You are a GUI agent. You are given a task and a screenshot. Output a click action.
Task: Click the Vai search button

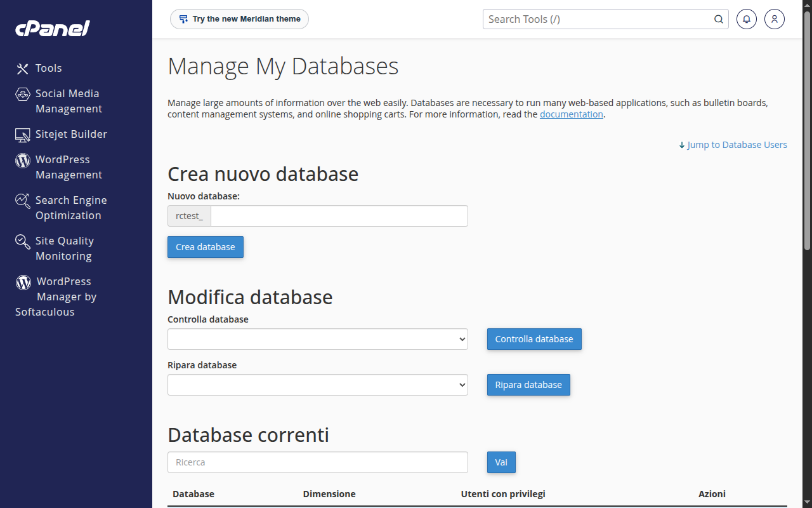[501, 462]
